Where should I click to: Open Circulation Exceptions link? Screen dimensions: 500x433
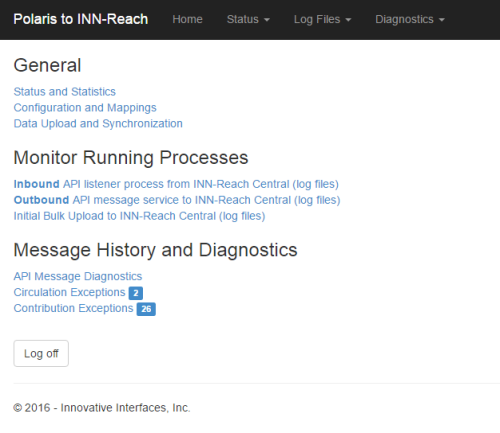pyautogui.click(x=69, y=292)
